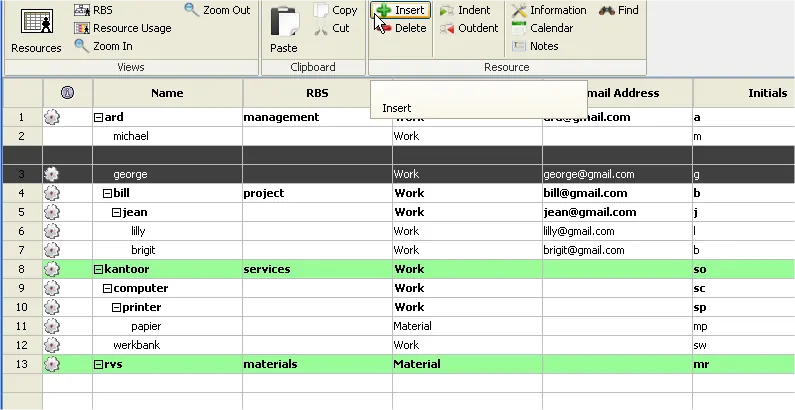Select the michael name cell

(167, 136)
